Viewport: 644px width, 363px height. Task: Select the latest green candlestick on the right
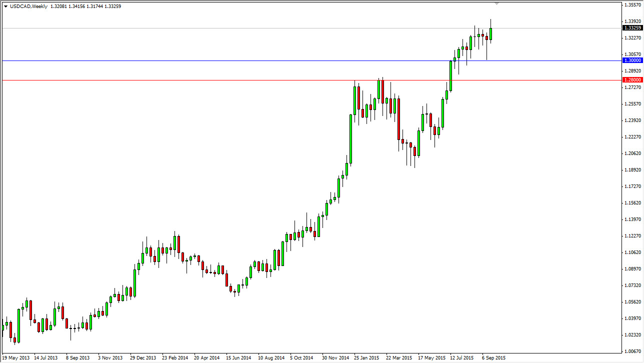(x=490, y=34)
